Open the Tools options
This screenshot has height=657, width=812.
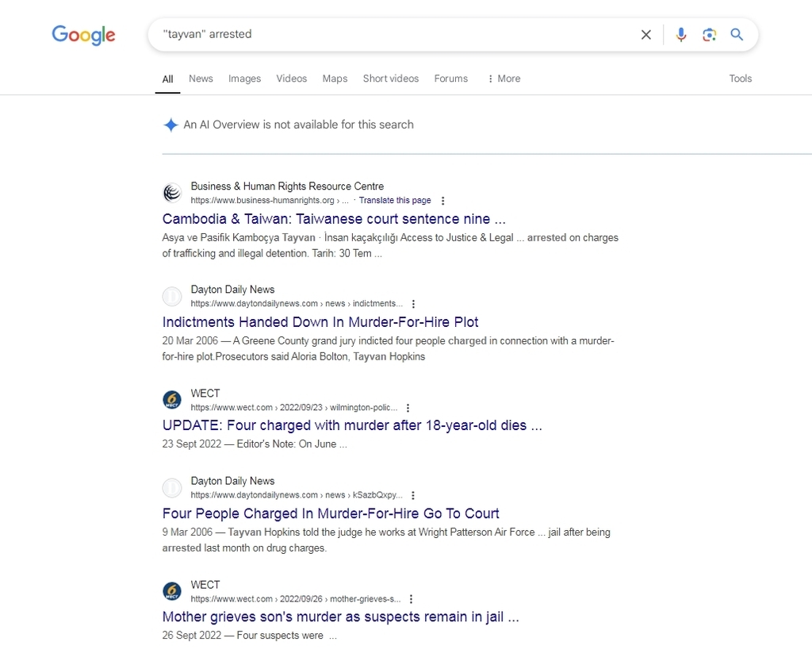tap(740, 79)
